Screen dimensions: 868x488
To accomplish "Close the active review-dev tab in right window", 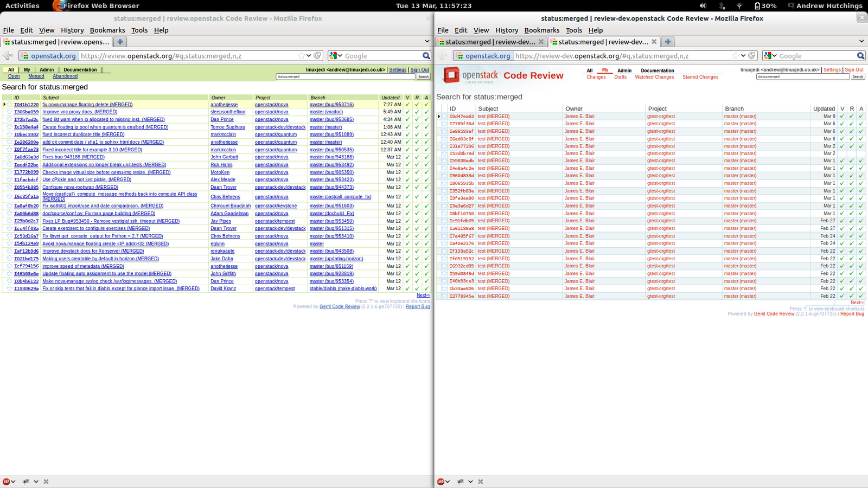I will click(654, 42).
